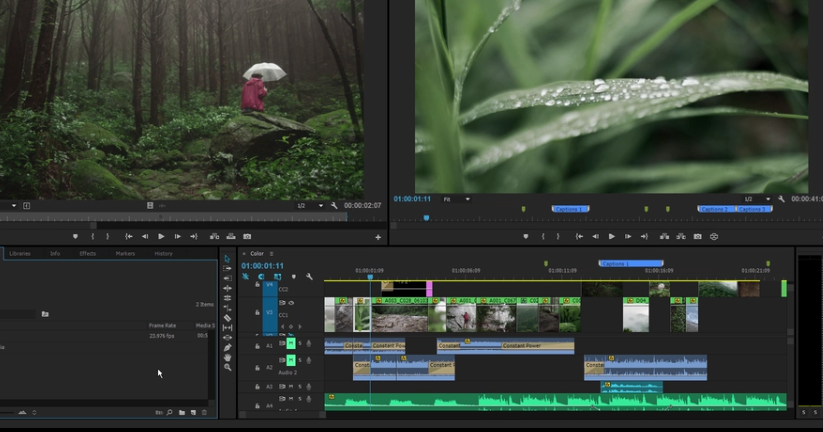
Task: Add marker in the timeline header
Action: coord(293,277)
